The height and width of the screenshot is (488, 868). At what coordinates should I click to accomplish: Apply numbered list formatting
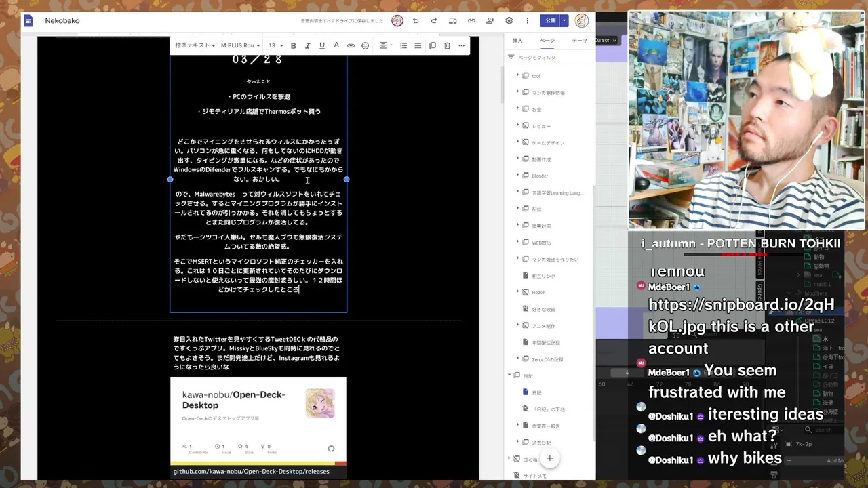[x=403, y=45]
